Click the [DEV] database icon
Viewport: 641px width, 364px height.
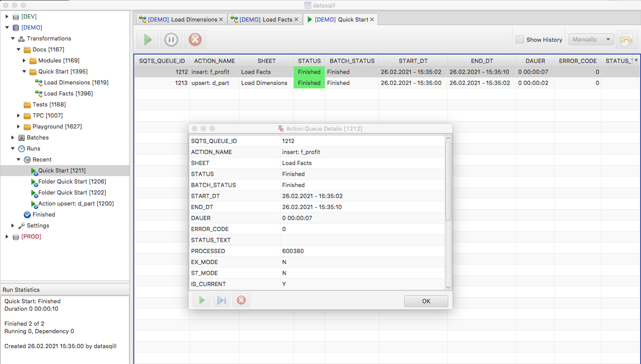(16, 16)
